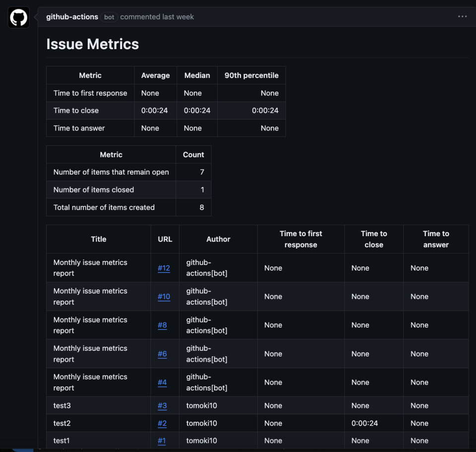The width and height of the screenshot is (476, 452).
Task: Open issue #10 link
Action: [x=164, y=296]
